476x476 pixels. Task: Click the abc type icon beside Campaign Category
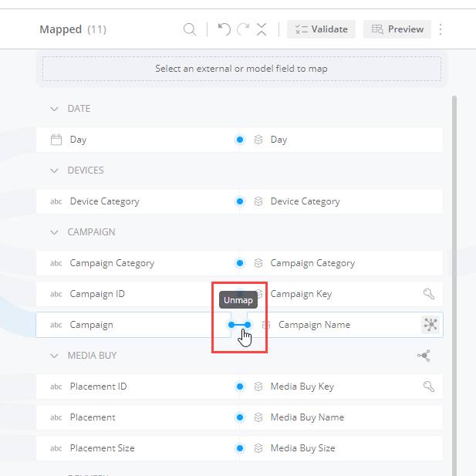[x=56, y=263]
